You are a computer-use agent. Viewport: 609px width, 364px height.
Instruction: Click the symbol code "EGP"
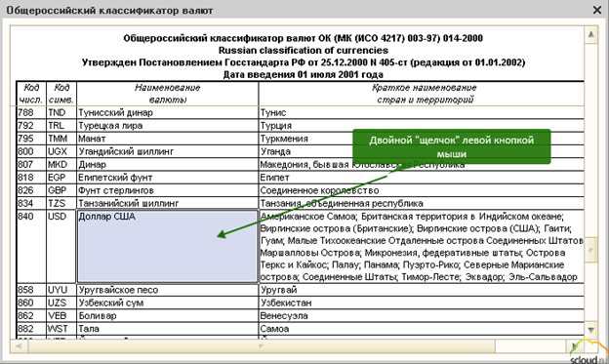point(57,178)
